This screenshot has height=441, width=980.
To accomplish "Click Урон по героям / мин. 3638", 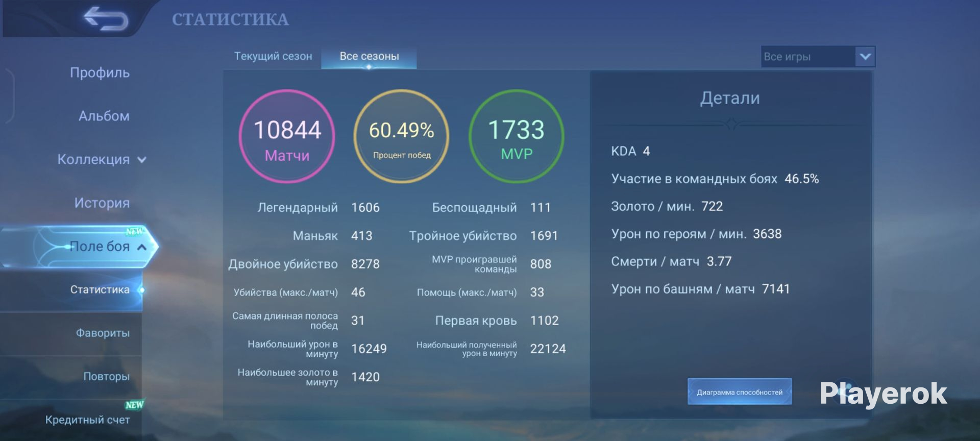I will [696, 234].
